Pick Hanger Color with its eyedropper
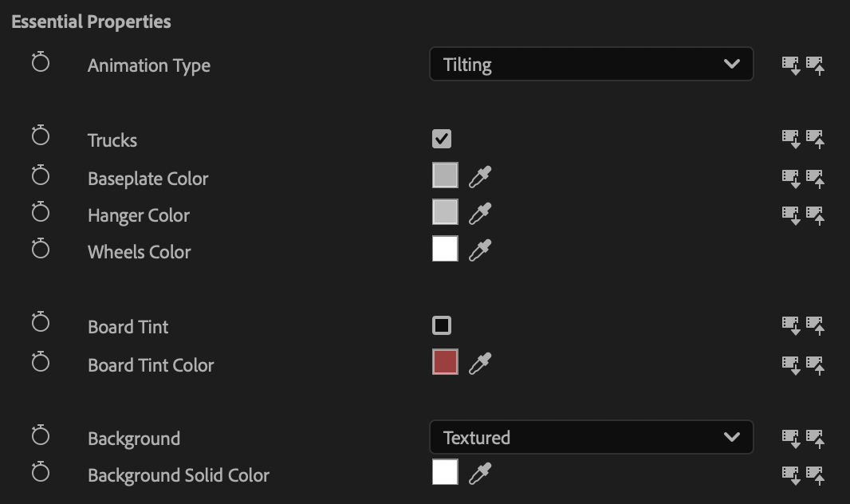The image size is (850, 504). point(480,213)
